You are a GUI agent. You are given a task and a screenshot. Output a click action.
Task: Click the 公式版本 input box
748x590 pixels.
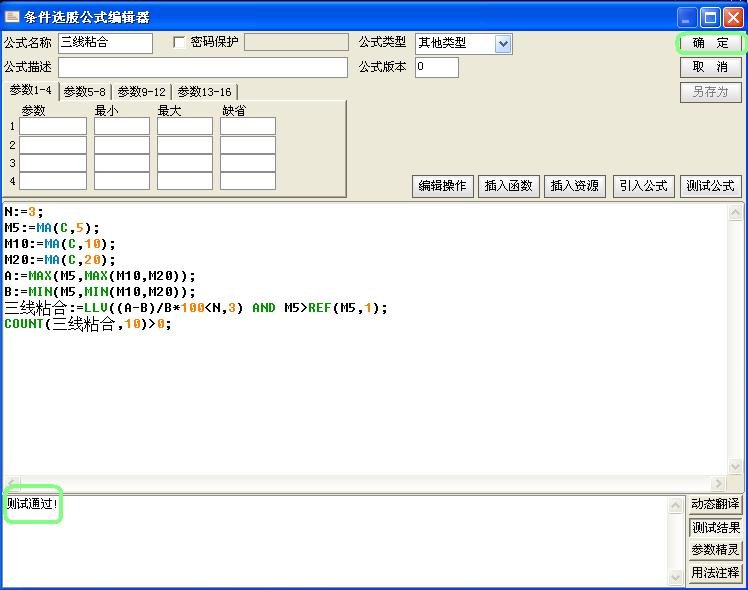point(436,67)
